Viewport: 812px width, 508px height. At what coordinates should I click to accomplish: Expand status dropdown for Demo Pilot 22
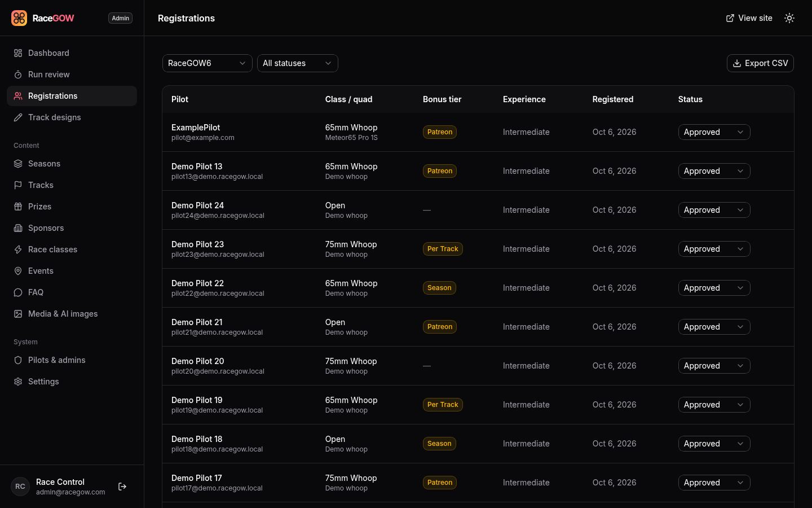click(714, 288)
